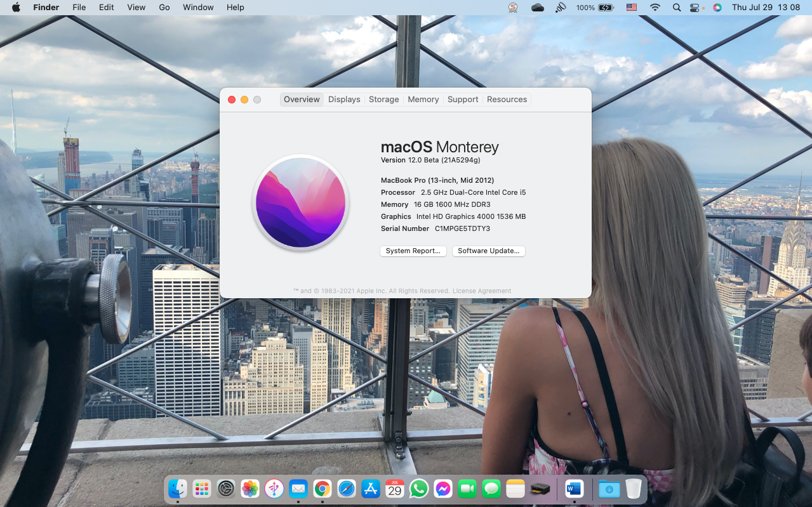The width and height of the screenshot is (812, 507).
Task: Minimize the About This Mac window
Action: (244, 100)
